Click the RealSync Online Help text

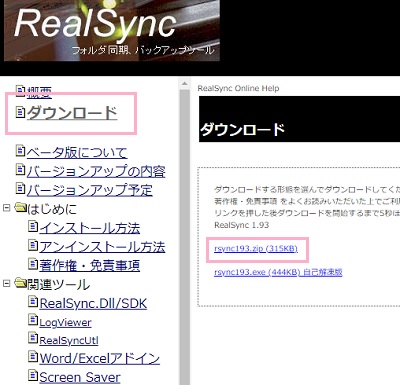pyautogui.click(x=238, y=88)
